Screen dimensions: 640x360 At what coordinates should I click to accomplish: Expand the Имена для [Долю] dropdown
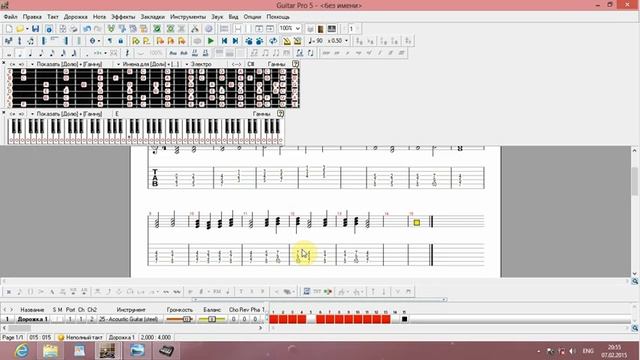147,64
